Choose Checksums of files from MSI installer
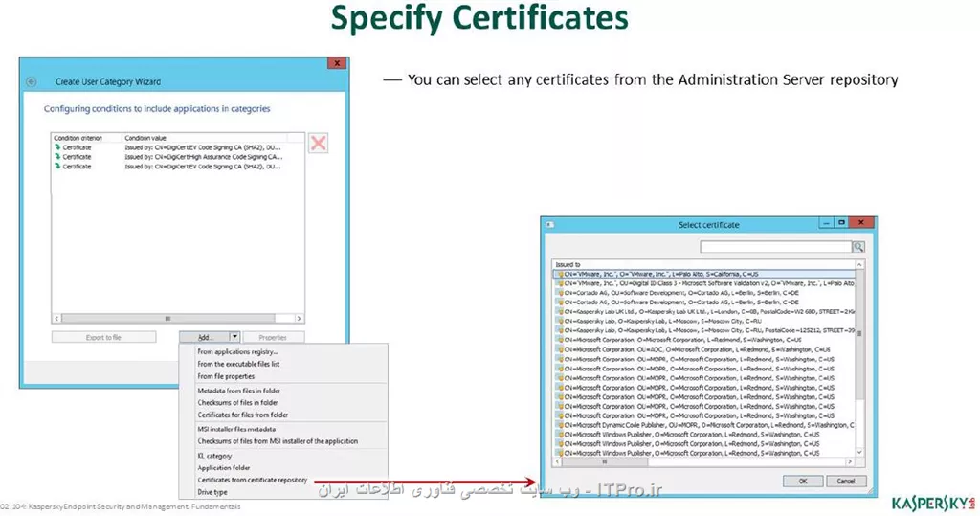This screenshot has height=516, width=980. pos(278,441)
